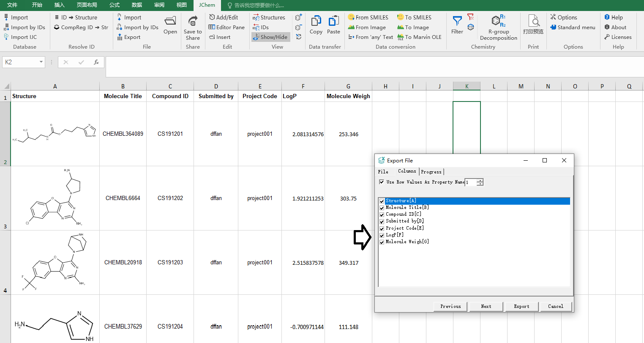Click Import by IDs in Database group
644x343 pixels.
pos(25,27)
